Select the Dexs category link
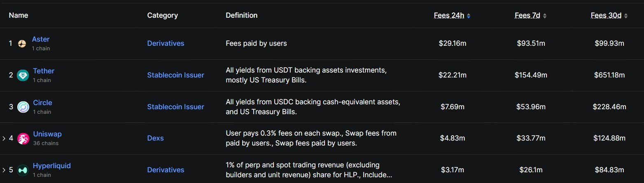This screenshot has width=644, height=183. (155, 138)
